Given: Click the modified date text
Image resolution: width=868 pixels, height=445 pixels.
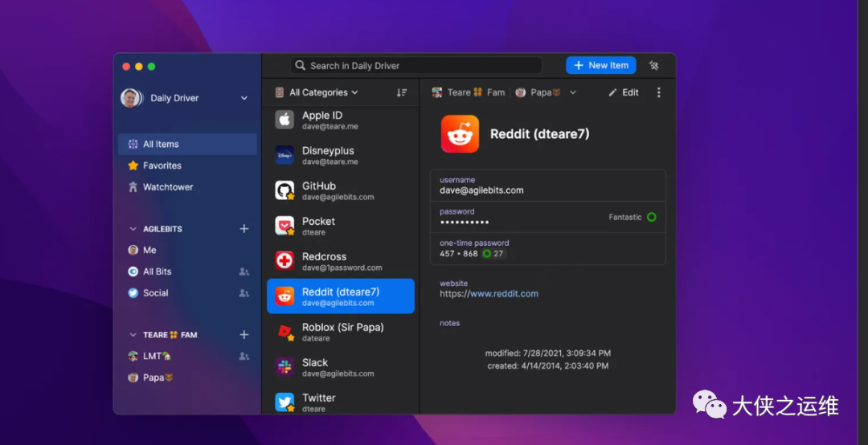Looking at the screenshot, I should pyautogui.click(x=548, y=353).
